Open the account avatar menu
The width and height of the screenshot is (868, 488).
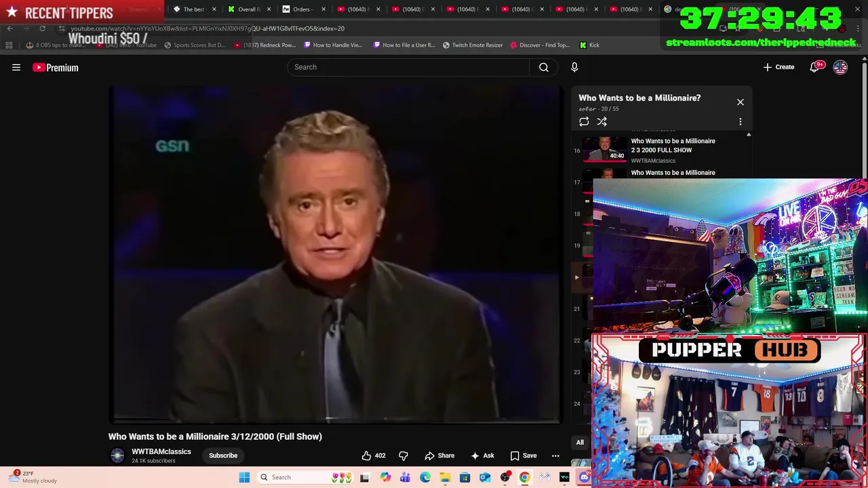(840, 67)
